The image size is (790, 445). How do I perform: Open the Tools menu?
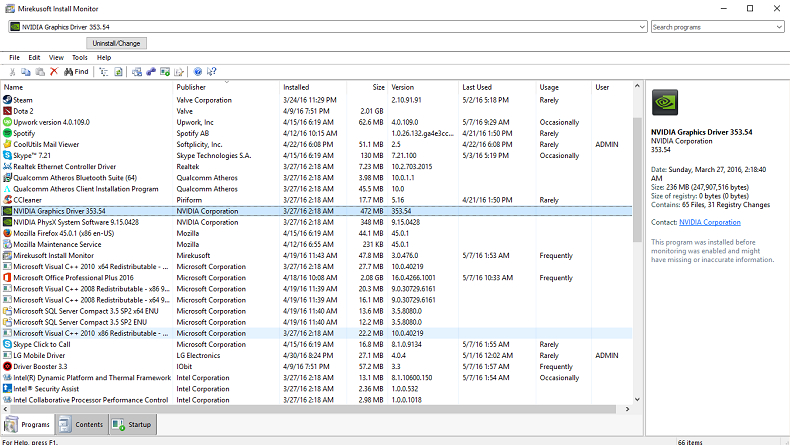[80, 57]
